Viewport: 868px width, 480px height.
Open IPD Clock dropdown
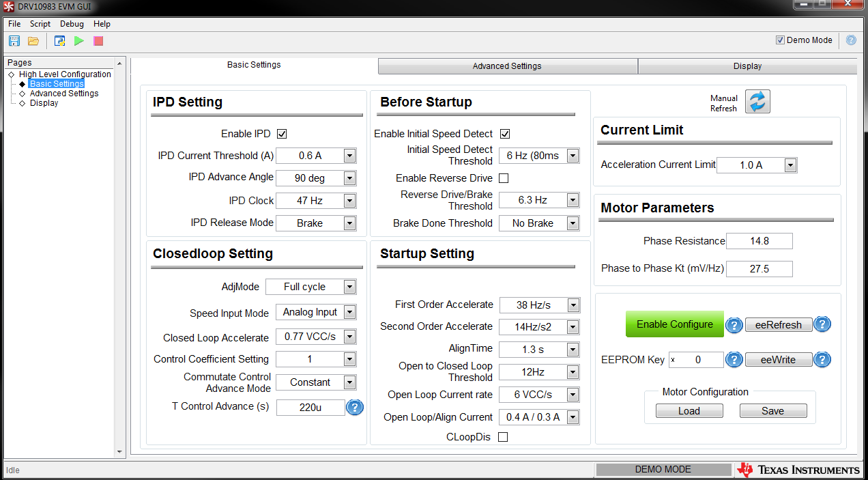coord(316,201)
